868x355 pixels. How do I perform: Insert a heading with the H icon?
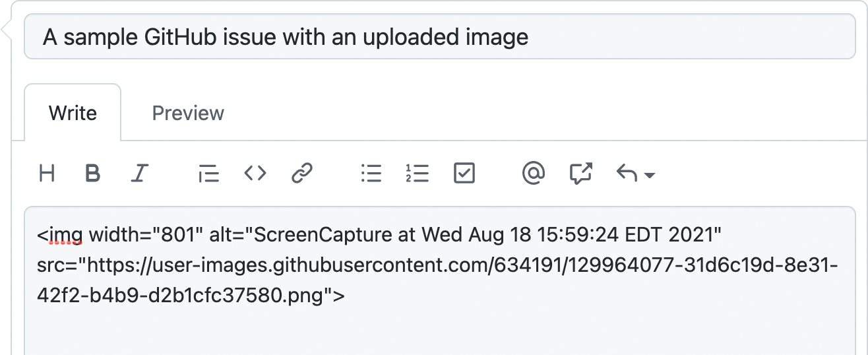click(x=47, y=174)
